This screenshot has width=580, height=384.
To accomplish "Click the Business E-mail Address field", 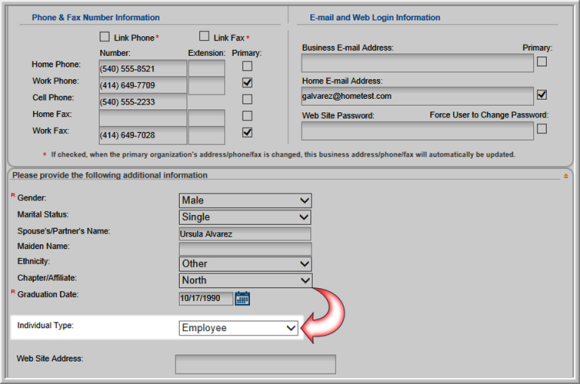I will [417, 63].
